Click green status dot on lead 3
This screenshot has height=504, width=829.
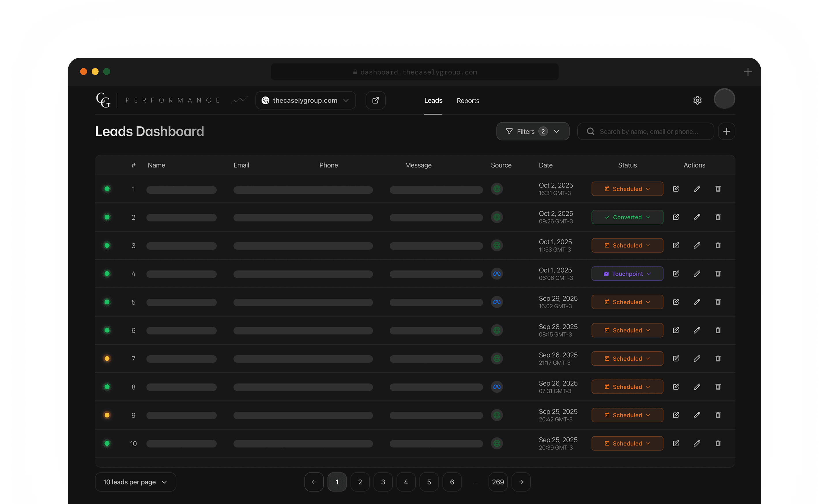tap(107, 245)
